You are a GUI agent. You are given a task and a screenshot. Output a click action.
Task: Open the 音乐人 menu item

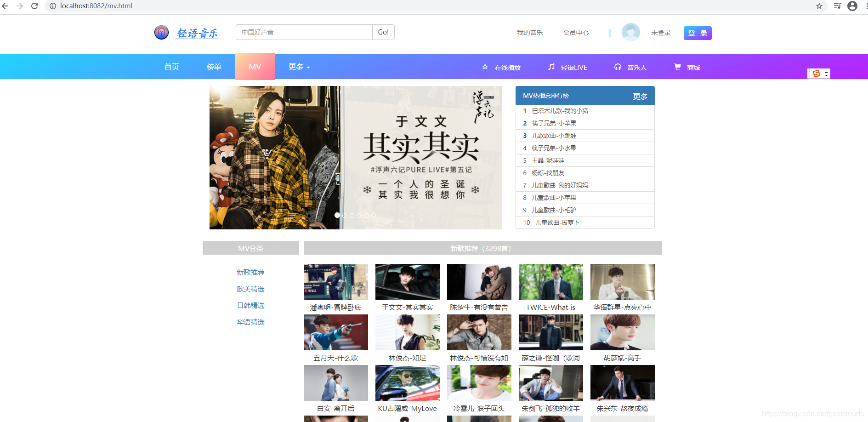click(x=637, y=68)
